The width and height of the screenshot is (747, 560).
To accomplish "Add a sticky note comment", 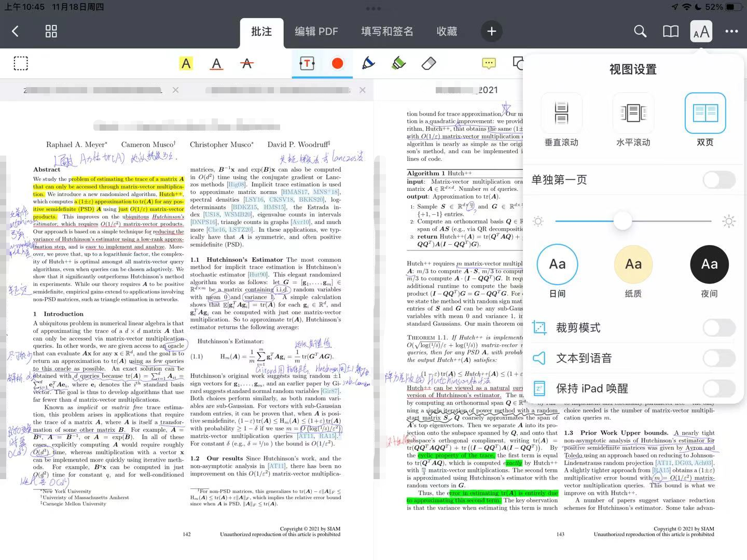I will click(x=488, y=63).
